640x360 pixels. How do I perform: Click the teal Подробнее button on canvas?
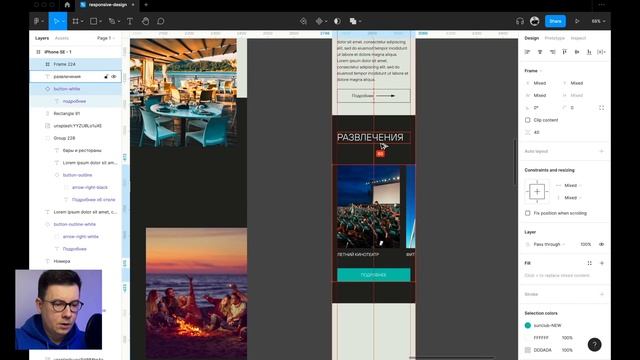373,275
